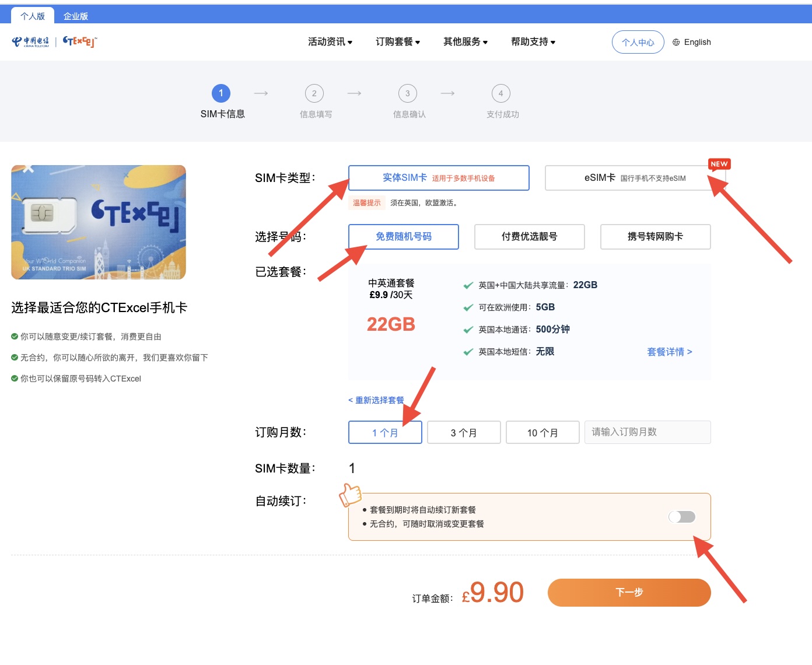This screenshot has height=665, width=812.
Task: Click the globe icon beside English
Action: pyautogui.click(x=676, y=42)
